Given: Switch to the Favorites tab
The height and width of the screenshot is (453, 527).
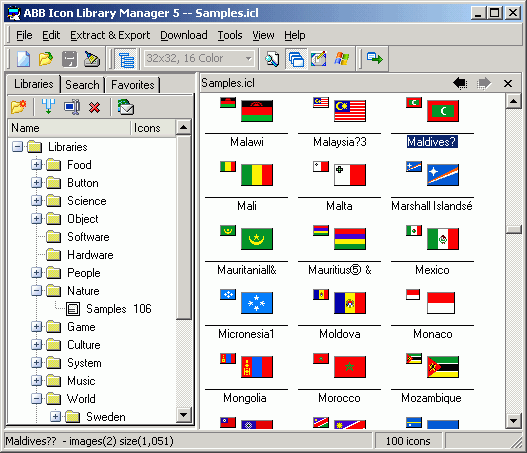Looking at the screenshot, I should coord(133,85).
